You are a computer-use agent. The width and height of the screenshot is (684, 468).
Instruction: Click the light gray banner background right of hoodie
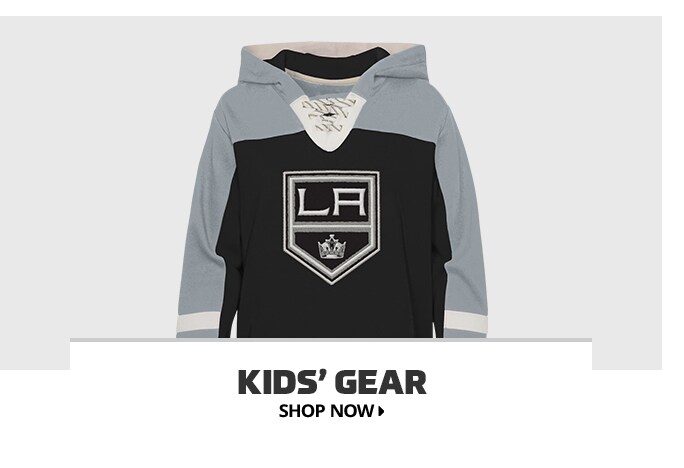point(576,174)
